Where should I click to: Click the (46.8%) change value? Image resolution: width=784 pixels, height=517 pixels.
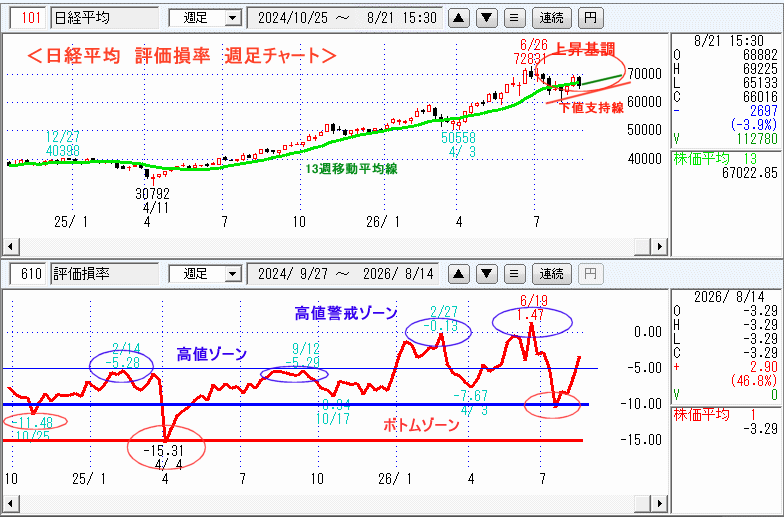point(754,381)
